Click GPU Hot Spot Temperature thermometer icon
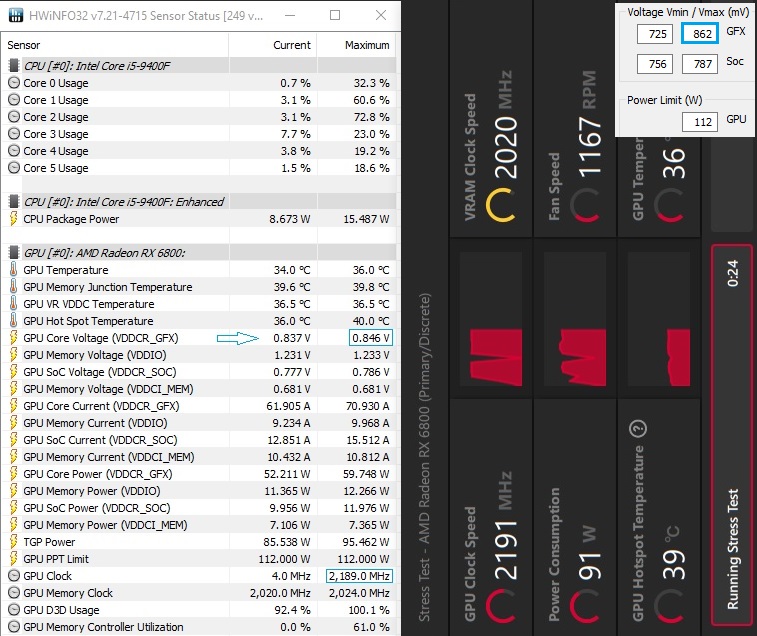757x636 pixels. pos(14,321)
